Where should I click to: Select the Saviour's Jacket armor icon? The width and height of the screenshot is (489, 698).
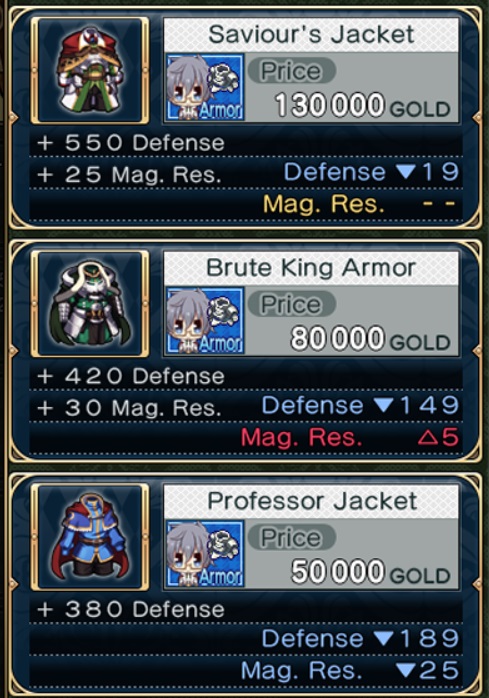tap(90, 70)
